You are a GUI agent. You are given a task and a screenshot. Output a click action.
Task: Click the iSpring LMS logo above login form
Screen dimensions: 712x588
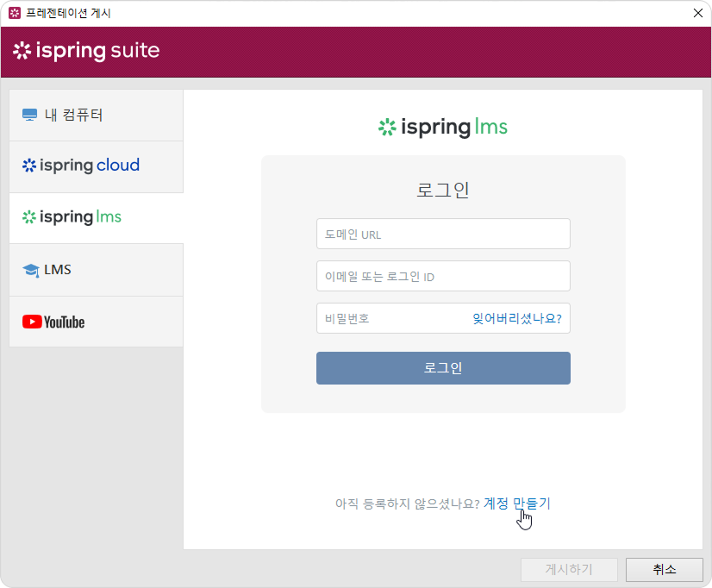[x=443, y=128]
